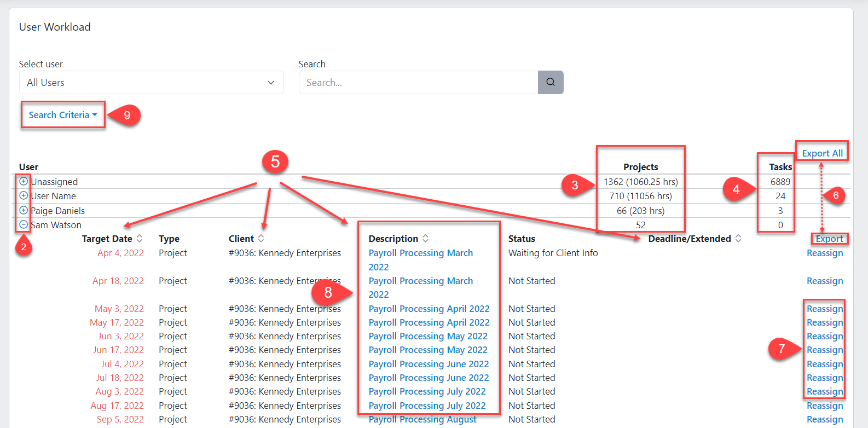Open Payroll Processing June 2022 for Jul 4

[x=429, y=364]
